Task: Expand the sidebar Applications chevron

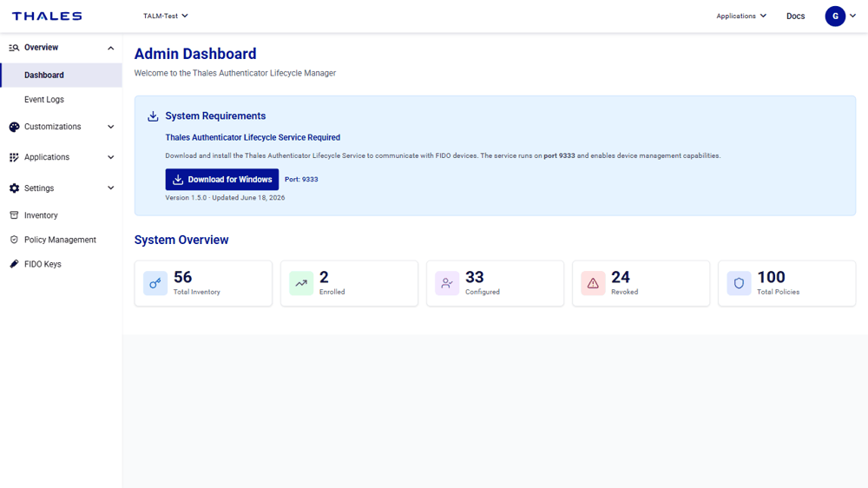Action: point(111,157)
